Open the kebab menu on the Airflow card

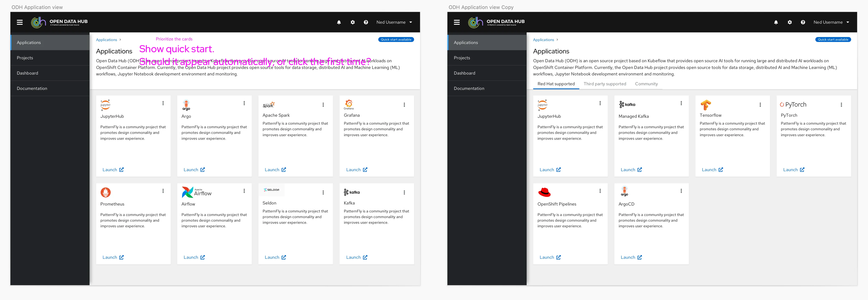tap(244, 191)
